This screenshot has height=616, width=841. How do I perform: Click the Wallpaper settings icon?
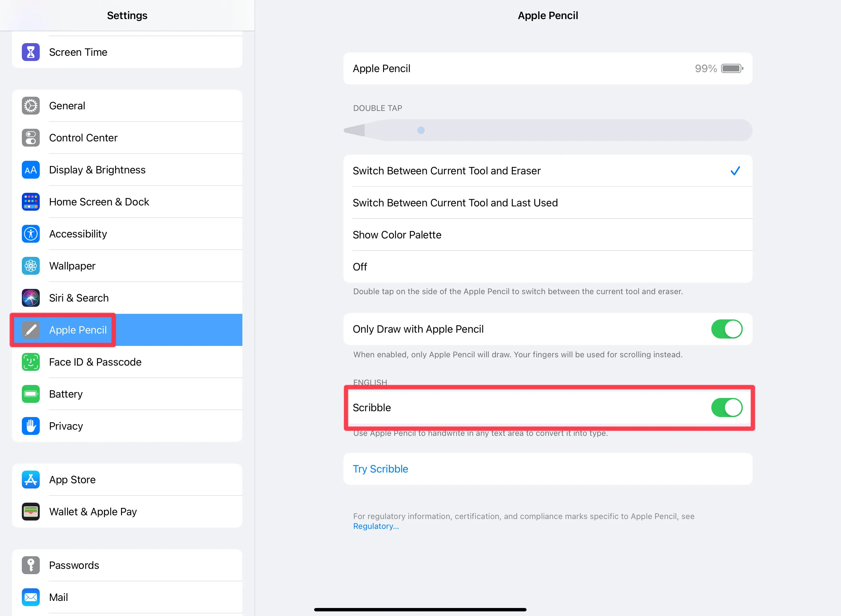(30, 266)
